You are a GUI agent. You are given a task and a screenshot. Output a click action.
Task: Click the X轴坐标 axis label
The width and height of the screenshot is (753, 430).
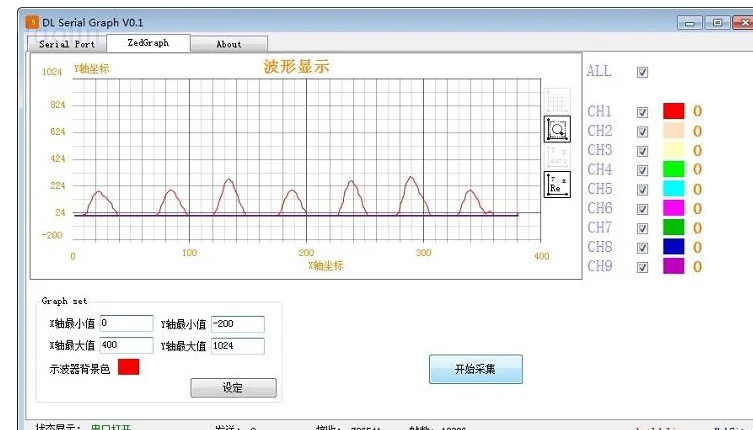click(x=326, y=266)
